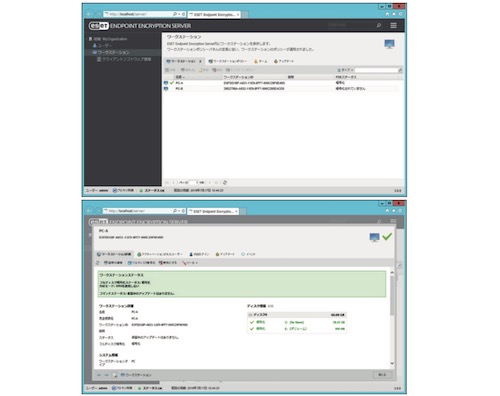Click the refresh icon in the pagination bar
The width and height of the screenshot is (500, 396).
225,182
